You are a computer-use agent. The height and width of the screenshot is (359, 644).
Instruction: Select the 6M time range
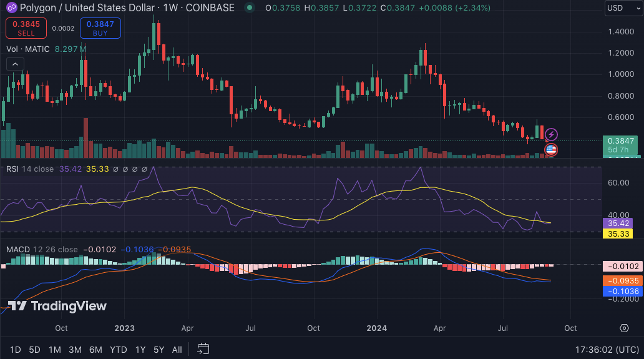pos(95,350)
